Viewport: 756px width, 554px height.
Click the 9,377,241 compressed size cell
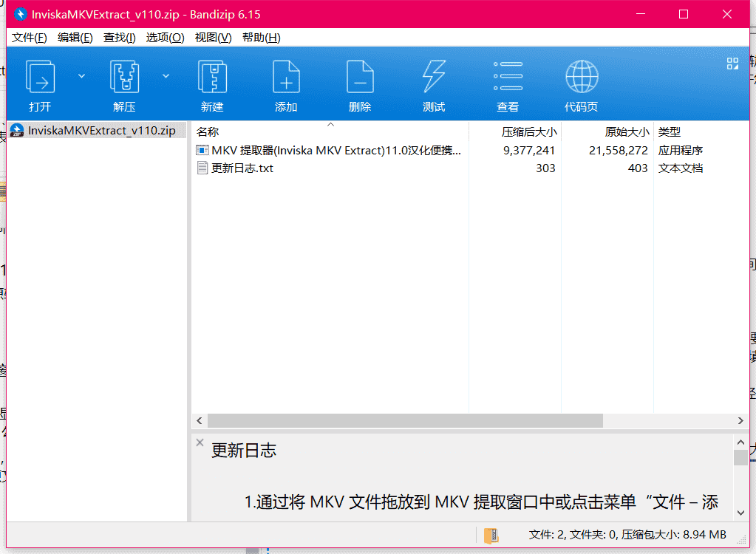pyautogui.click(x=529, y=150)
